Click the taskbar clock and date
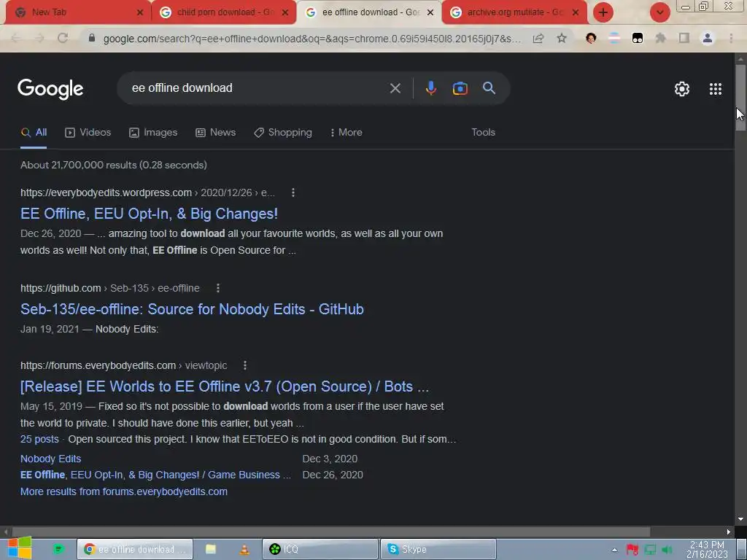Screen dimensions: 747x560 [x=707, y=550]
